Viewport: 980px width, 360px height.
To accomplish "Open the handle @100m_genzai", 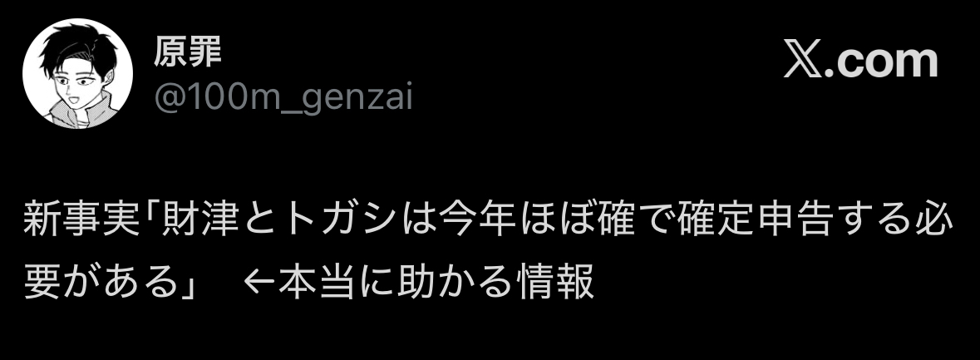I will click(x=283, y=100).
